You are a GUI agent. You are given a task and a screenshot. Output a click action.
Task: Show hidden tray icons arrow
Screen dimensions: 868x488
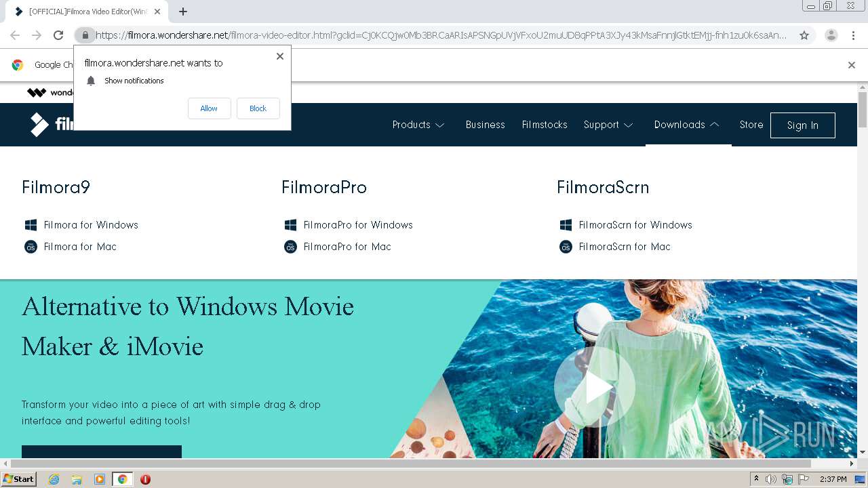point(756,479)
